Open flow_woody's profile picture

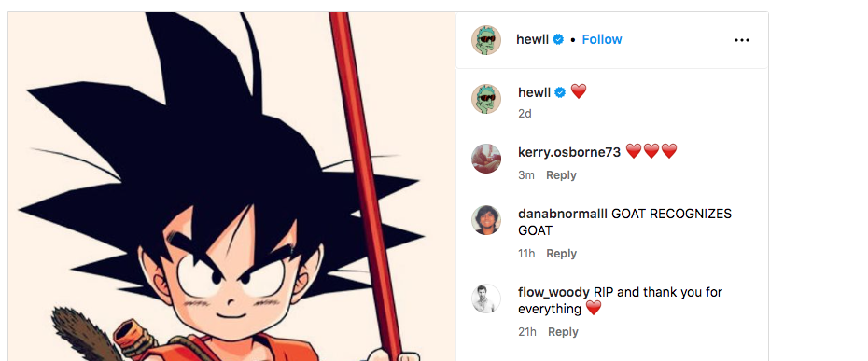tap(486, 299)
